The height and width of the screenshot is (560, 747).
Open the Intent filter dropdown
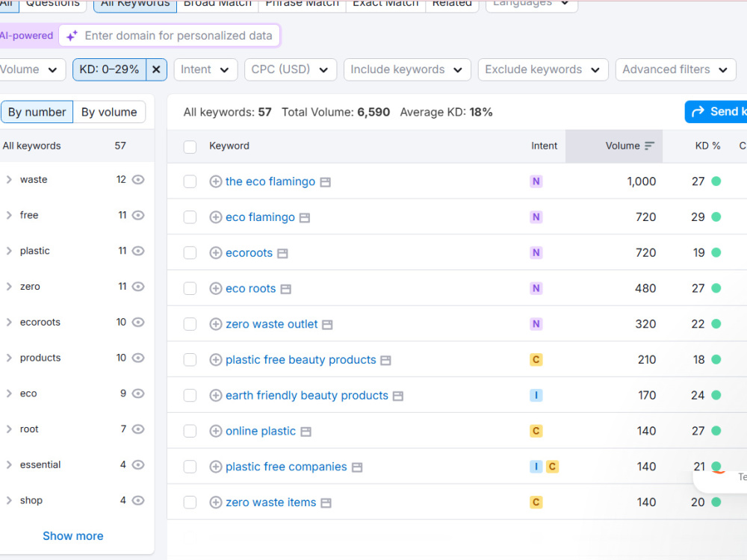click(205, 70)
